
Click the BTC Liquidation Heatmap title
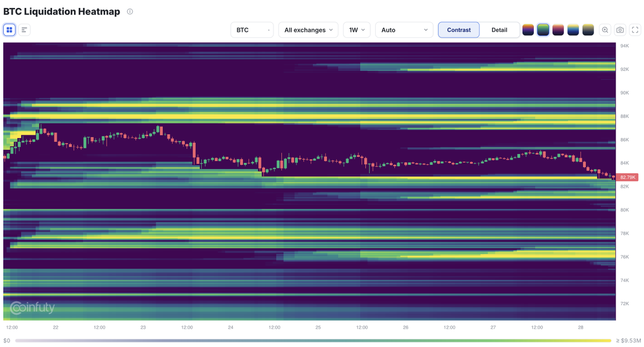[x=62, y=11]
